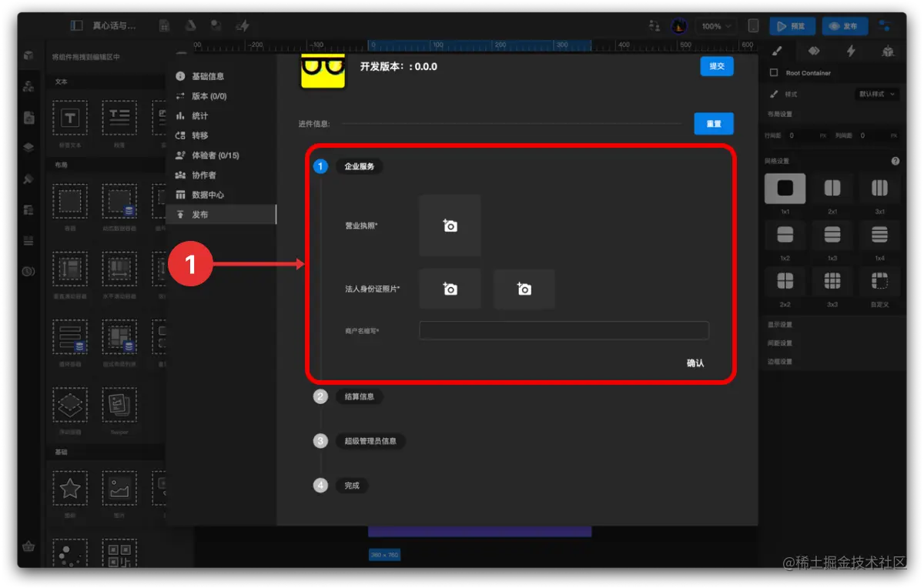Select the 2x2 grid layout
The width and height of the screenshot is (924, 588).
pyautogui.click(x=785, y=282)
